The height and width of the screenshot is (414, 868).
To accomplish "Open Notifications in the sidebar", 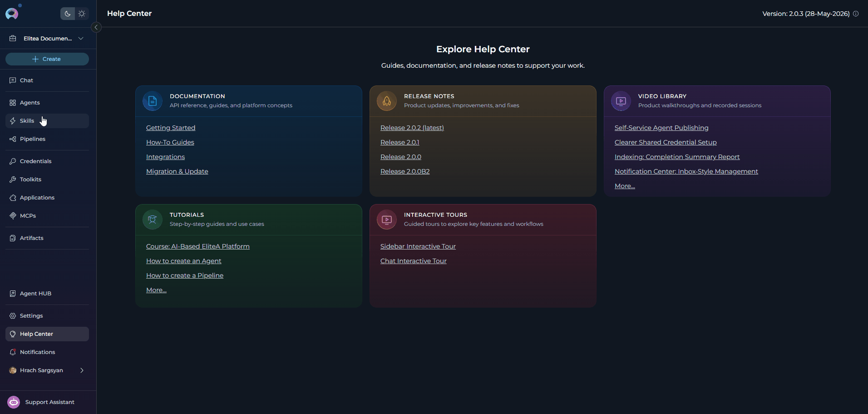I will tap(47, 352).
